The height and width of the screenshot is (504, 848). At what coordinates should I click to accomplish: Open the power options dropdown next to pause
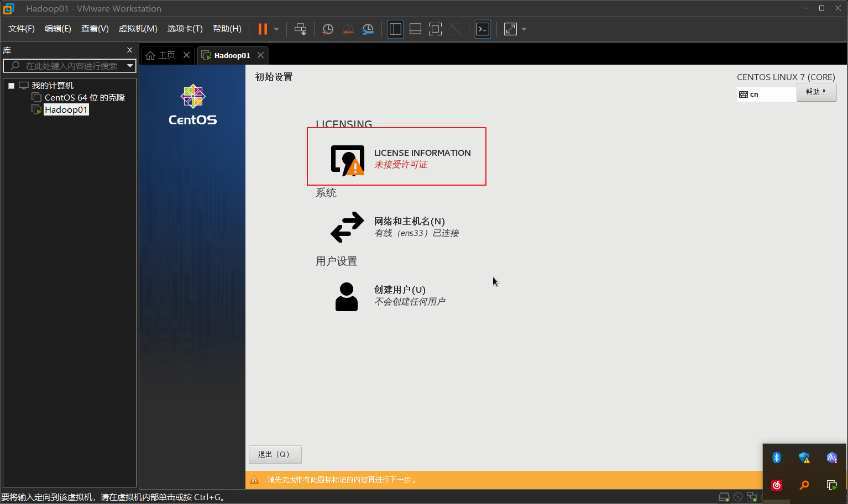point(276,29)
